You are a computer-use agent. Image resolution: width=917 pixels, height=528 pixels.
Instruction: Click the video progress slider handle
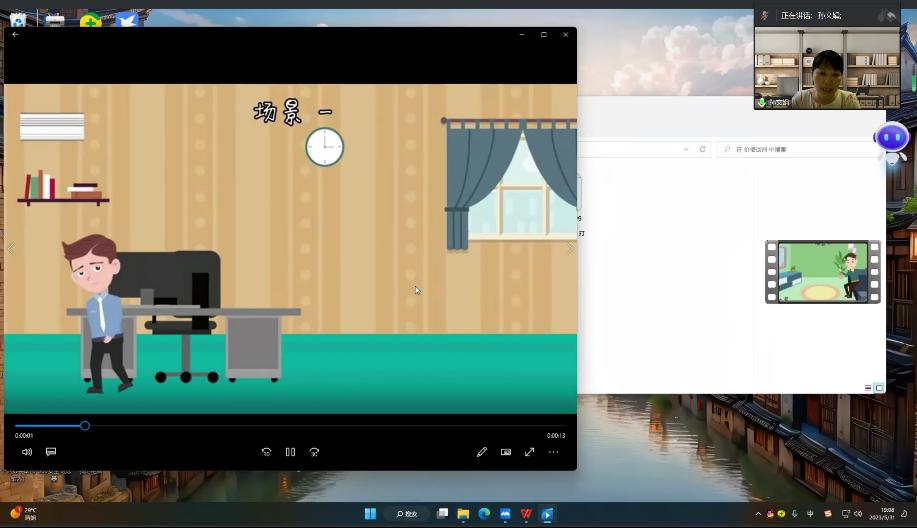tap(85, 426)
